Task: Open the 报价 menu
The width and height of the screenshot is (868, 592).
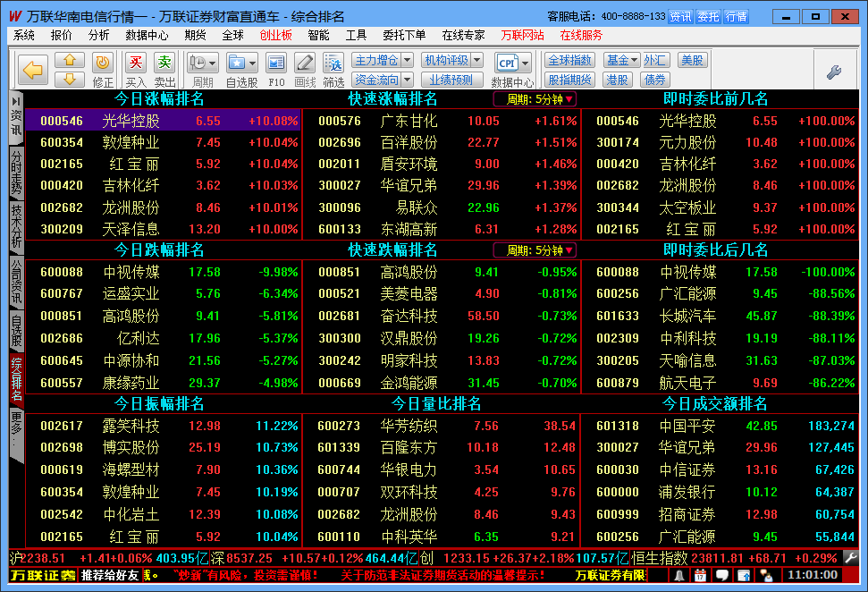Action: (x=61, y=36)
